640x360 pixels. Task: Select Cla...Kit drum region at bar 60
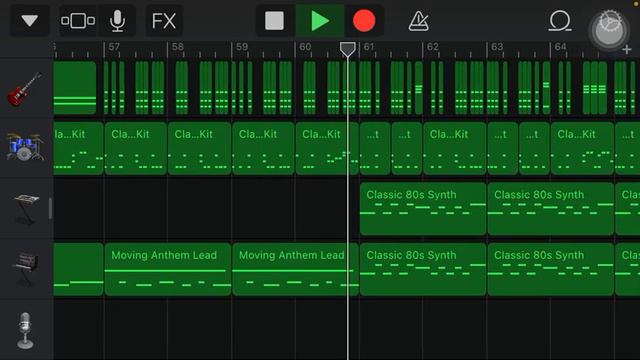click(327, 149)
